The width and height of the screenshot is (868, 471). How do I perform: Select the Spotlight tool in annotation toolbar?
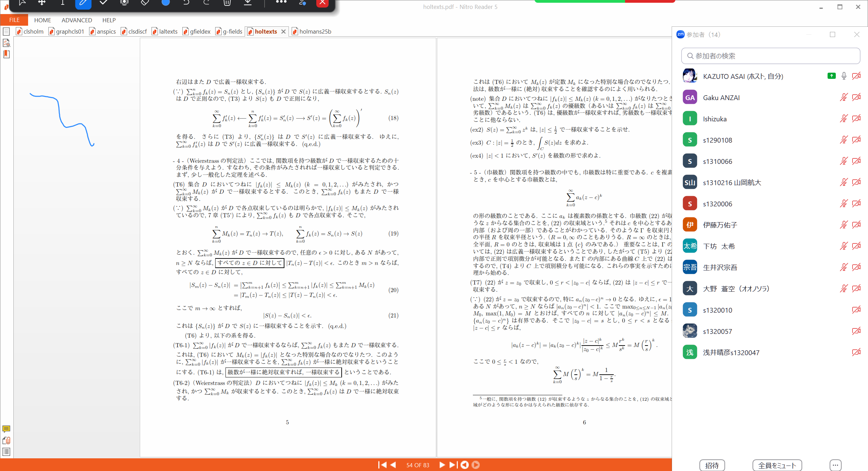[x=124, y=3]
